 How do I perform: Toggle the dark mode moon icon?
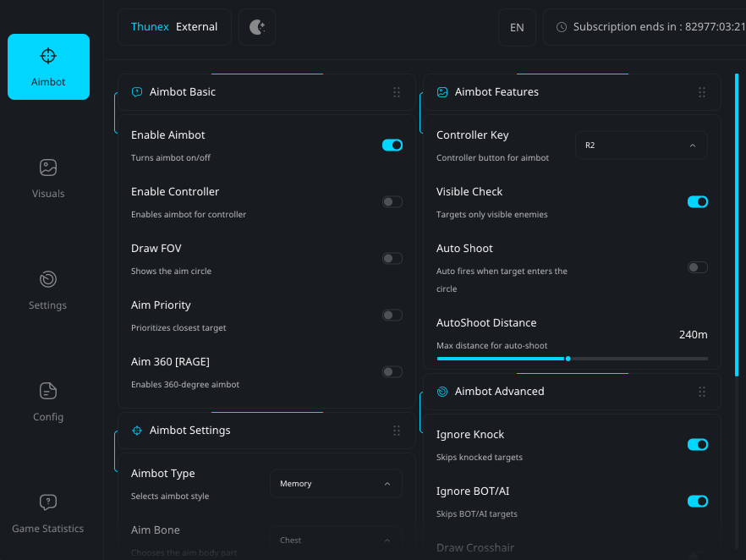pyautogui.click(x=257, y=27)
